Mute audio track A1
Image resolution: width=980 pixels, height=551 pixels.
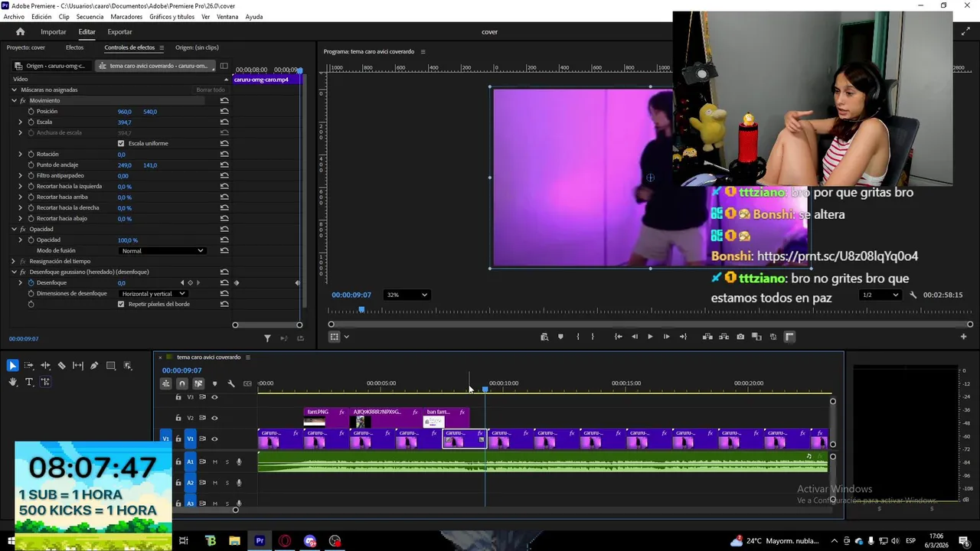point(214,461)
